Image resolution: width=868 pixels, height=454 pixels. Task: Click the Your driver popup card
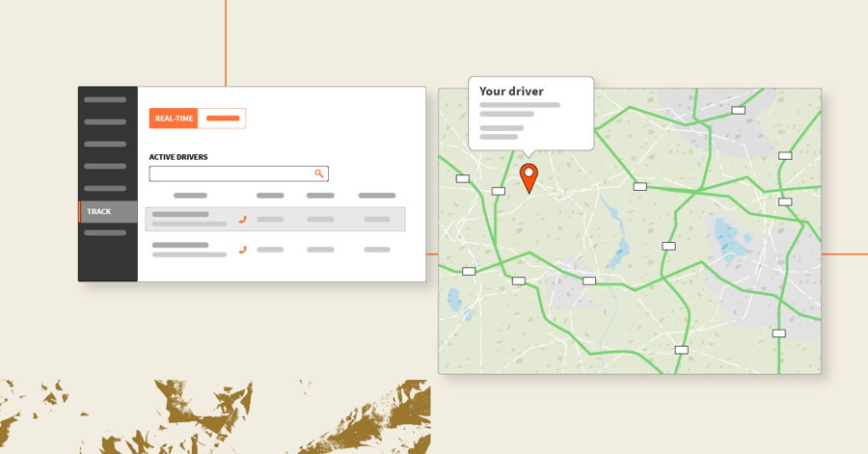(530, 114)
